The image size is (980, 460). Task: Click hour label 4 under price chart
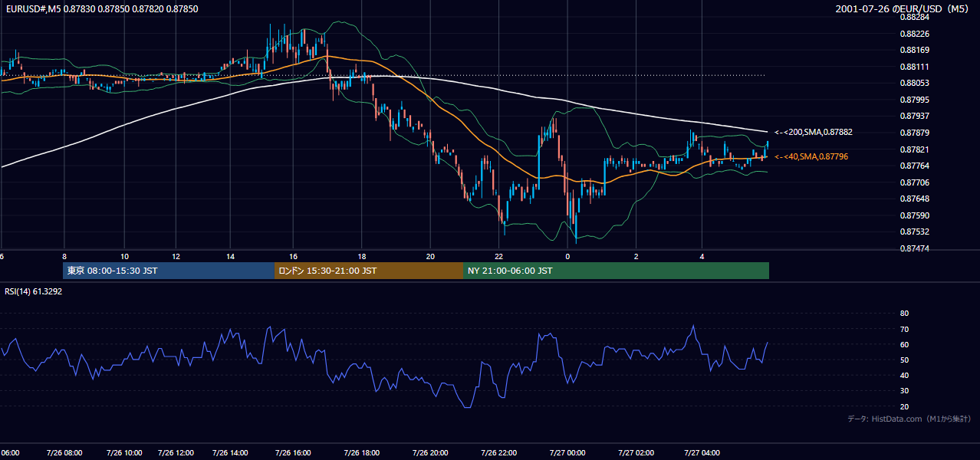coord(702,256)
